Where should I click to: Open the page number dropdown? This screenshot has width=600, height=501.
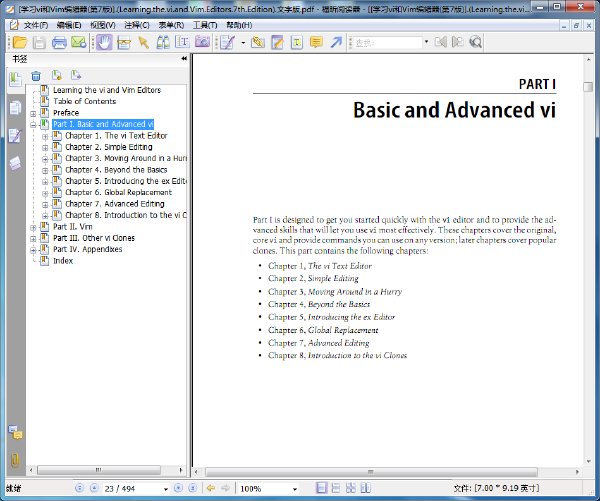point(166,489)
